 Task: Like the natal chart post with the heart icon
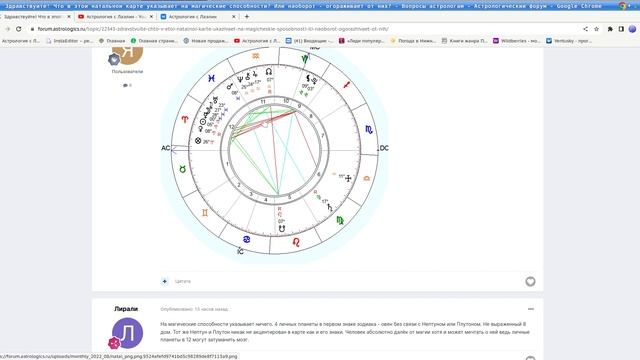pos(530,281)
